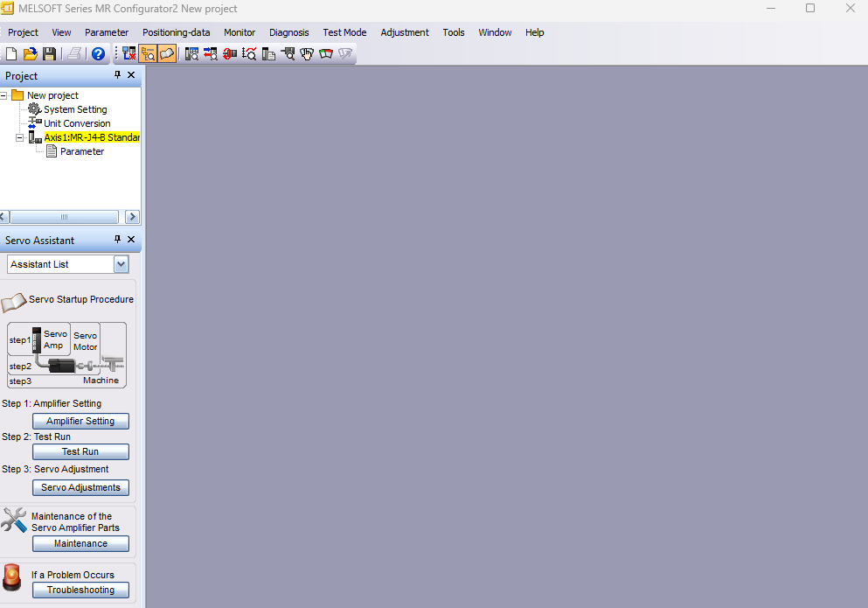Click the Troubleshooting button
This screenshot has height=608, width=868.
point(80,591)
